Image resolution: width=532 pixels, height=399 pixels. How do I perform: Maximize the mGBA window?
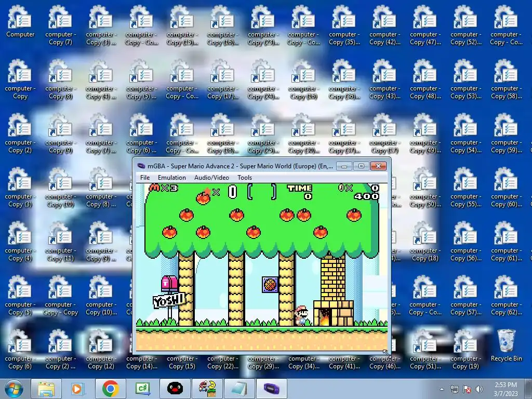click(361, 166)
